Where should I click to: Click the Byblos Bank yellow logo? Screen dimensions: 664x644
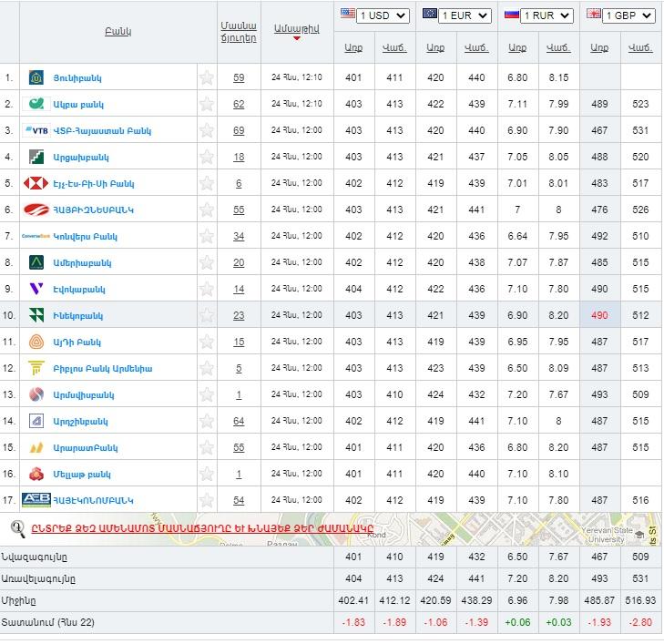click(36, 369)
